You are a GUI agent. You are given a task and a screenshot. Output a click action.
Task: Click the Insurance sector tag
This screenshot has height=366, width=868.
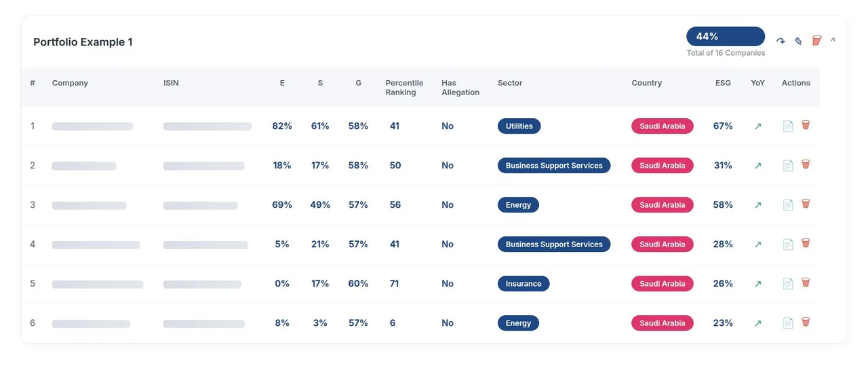click(524, 283)
